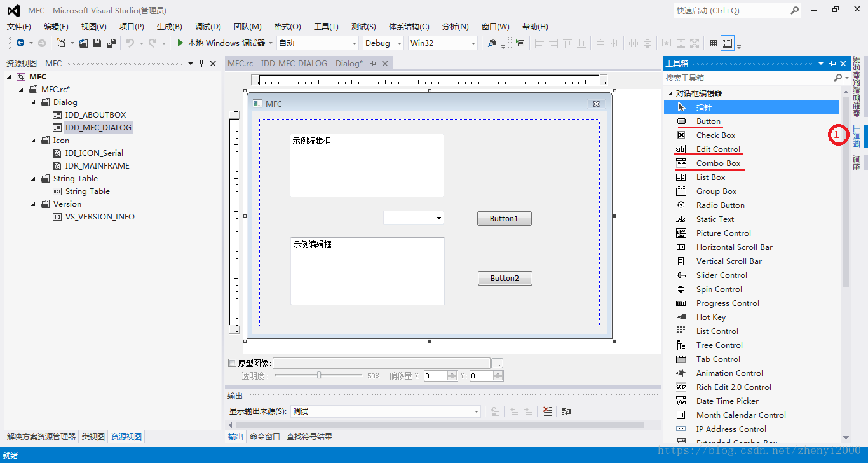This screenshot has width=868, height=463.
Task: Collapse the MFC root tree node
Action: tap(10, 77)
